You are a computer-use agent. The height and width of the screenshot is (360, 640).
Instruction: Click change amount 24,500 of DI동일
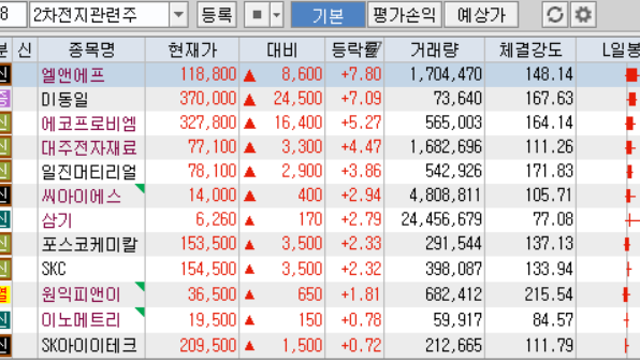point(298,98)
